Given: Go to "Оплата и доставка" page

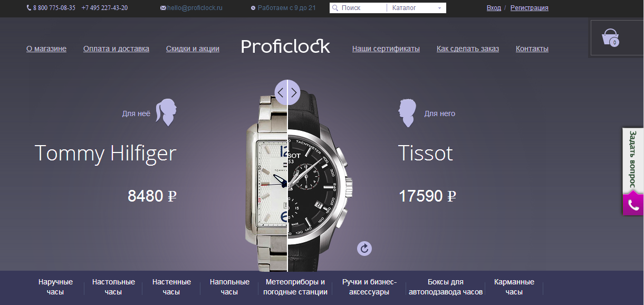Looking at the screenshot, I should [x=116, y=49].
